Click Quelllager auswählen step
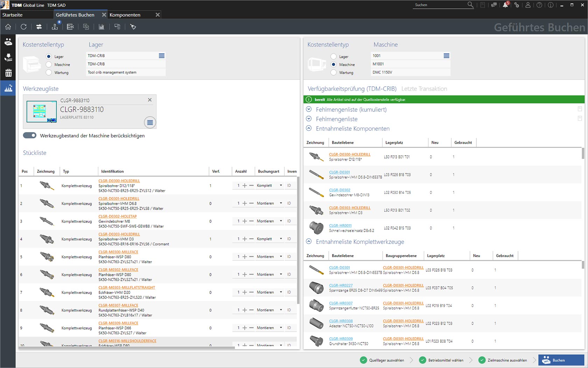The image size is (588, 368). [x=382, y=360]
